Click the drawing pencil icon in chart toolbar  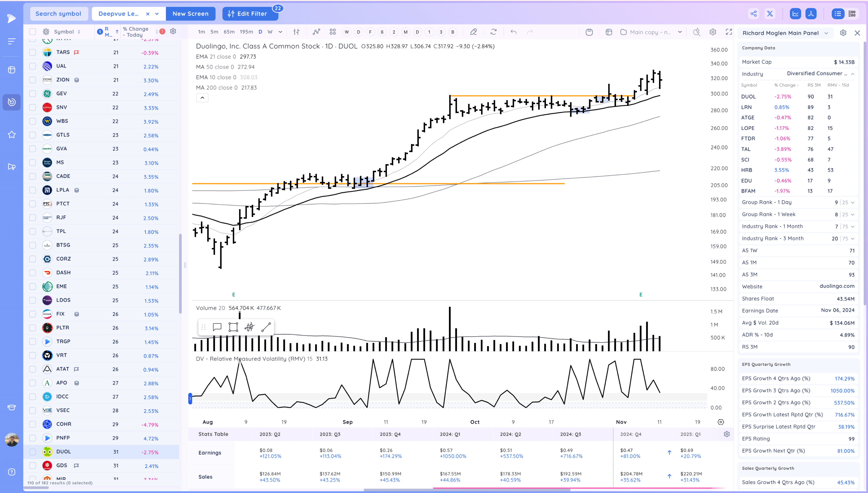point(473,32)
